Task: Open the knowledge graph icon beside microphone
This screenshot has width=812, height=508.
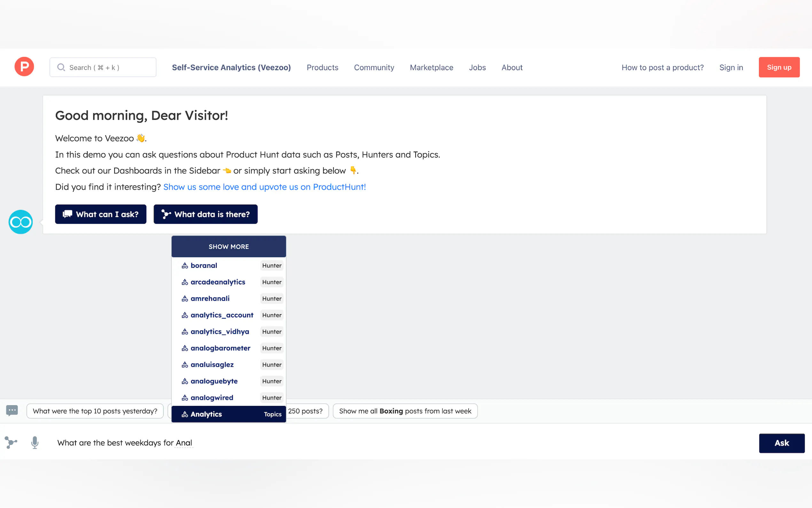Action: pyautogui.click(x=11, y=442)
